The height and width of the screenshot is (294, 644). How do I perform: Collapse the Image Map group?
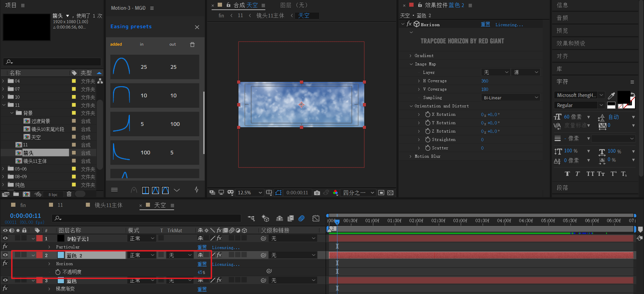(x=411, y=64)
